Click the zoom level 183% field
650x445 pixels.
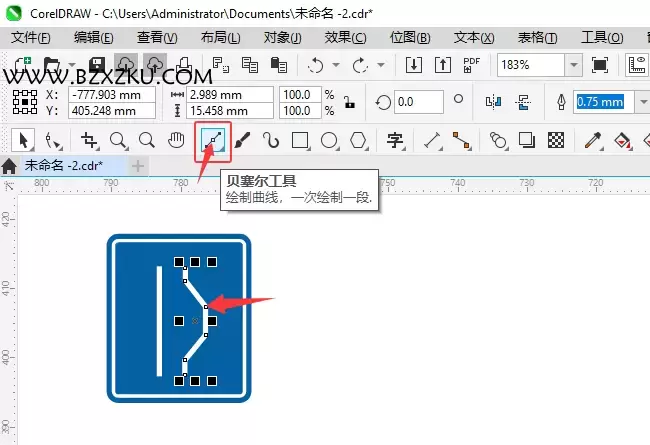pos(531,65)
